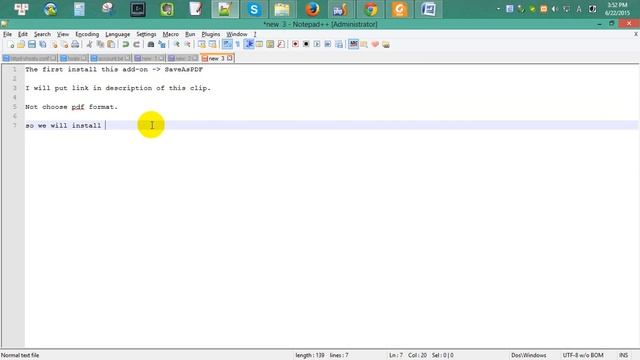Toggle the ABC spell-check toolbar button
Viewport: 640px width, 360px height.
(353, 44)
